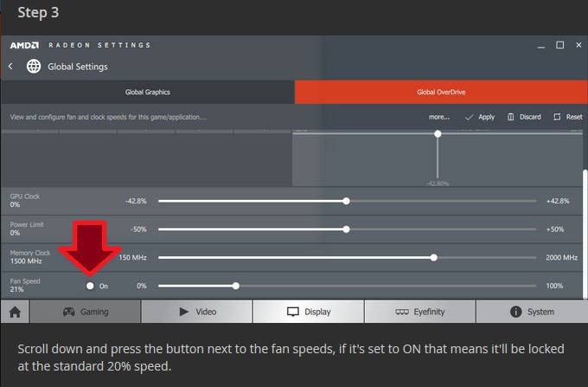Click the Reset arrows icon
Screen dimensions: 588x387
pos(557,117)
